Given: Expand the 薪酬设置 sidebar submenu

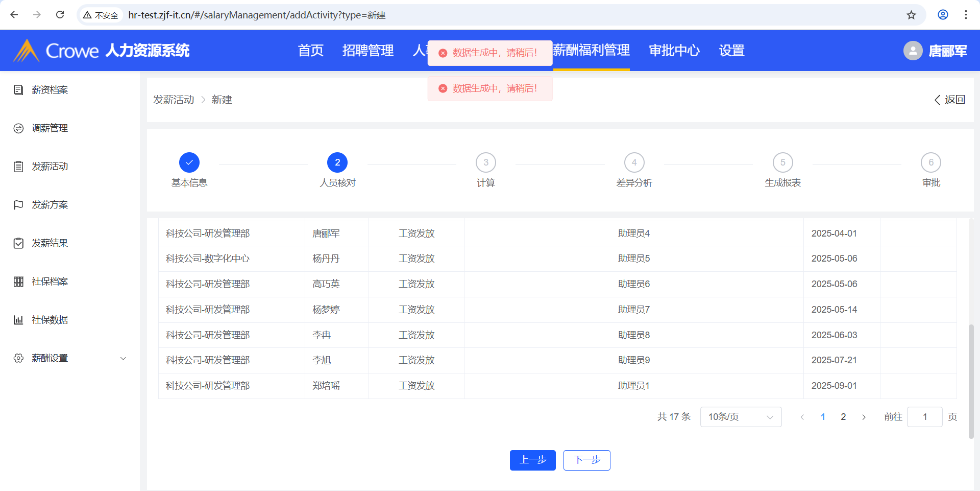Looking at the screenshot, I should tap(123, 358).
